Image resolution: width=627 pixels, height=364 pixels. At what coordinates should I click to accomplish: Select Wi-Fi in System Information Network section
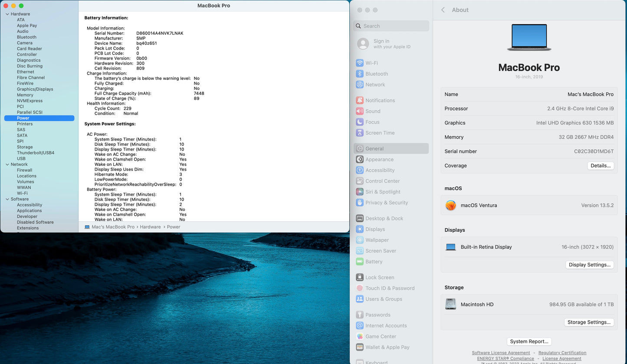point(22,193)
